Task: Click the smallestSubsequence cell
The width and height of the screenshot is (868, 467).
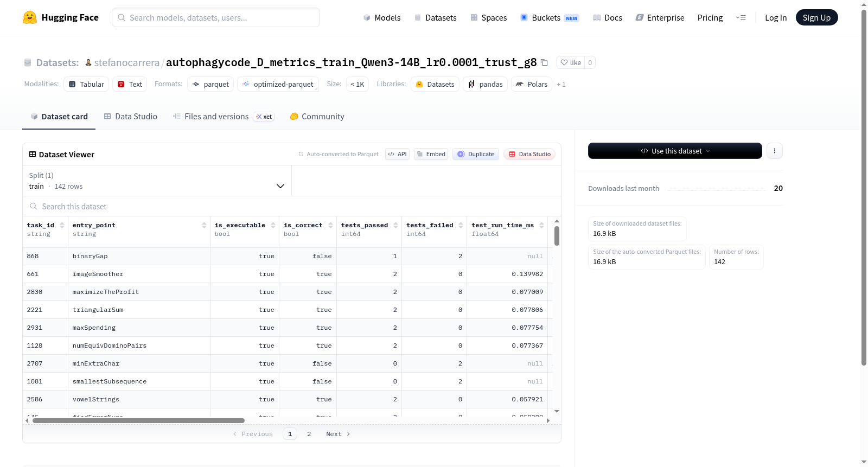Action: [139, 381]
